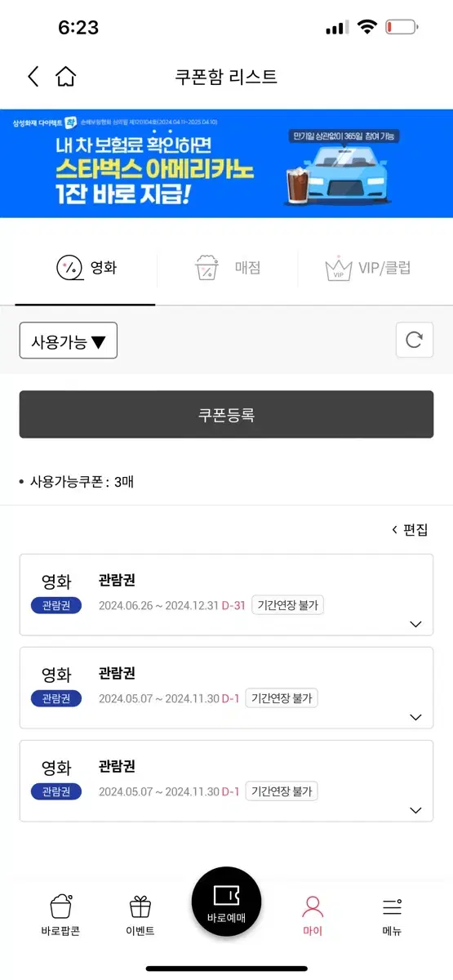The width and height of the screenshot is (453, 980).
Task: Expand the coupon expiring 2024.12.31
Action: click(415, 625)
